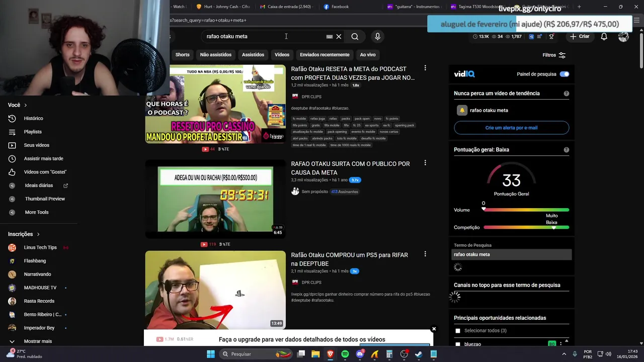Open the PS5 video thumbnail
Viewport: 644px width, 362px height.
(x=215, y=290)
